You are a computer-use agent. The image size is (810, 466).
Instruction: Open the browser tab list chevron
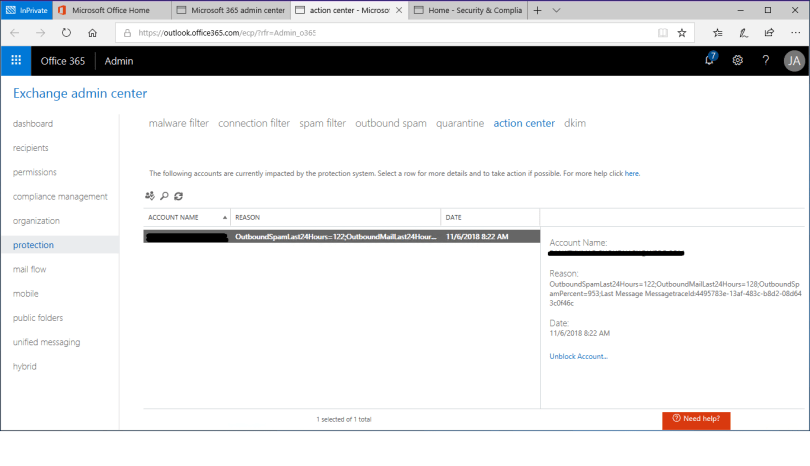coord(557,10)
